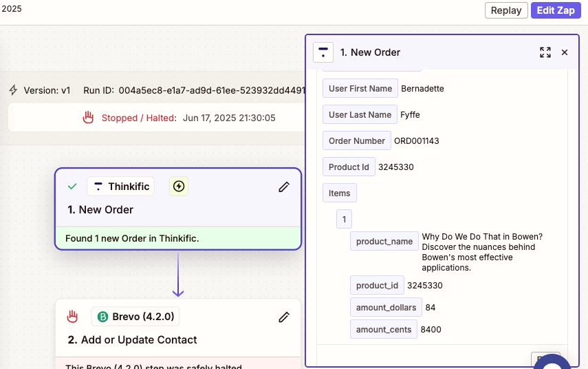Select the amount_cents value 8400
Viewport: 588px width, 369px height.
click(x=431, y=330)
